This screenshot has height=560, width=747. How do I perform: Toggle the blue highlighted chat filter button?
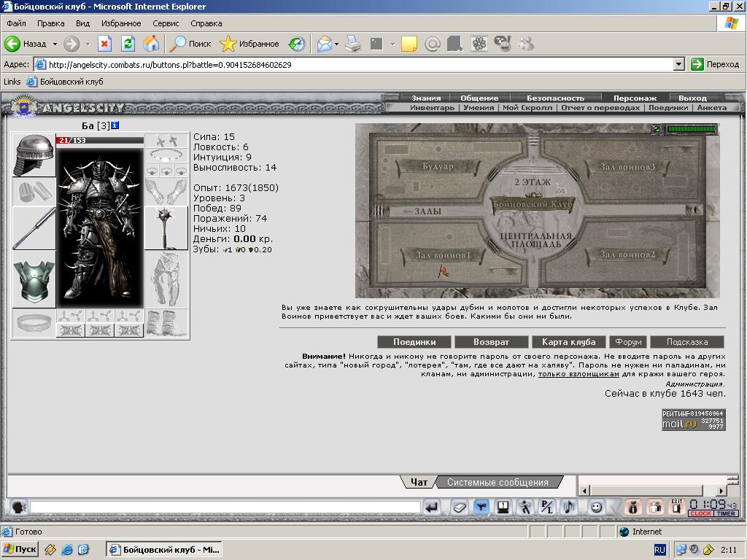481,507
